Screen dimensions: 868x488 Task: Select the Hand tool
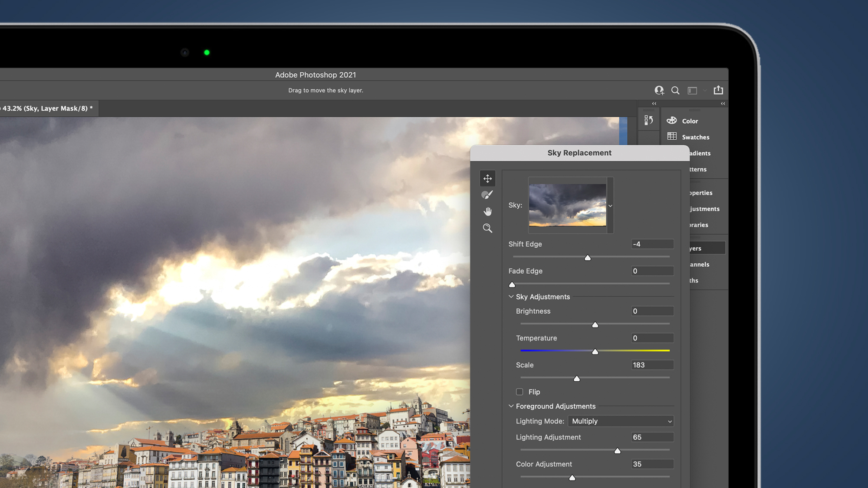[x=487, y=211]
